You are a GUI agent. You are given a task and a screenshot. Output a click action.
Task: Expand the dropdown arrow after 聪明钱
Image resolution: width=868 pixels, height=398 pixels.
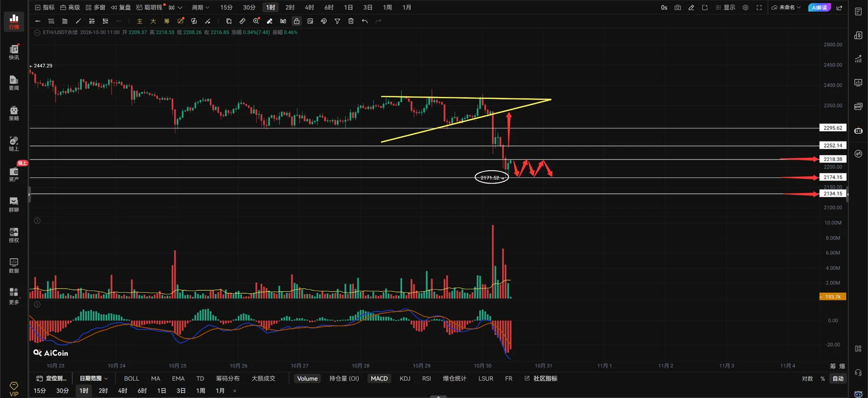[x=180, y=8]
